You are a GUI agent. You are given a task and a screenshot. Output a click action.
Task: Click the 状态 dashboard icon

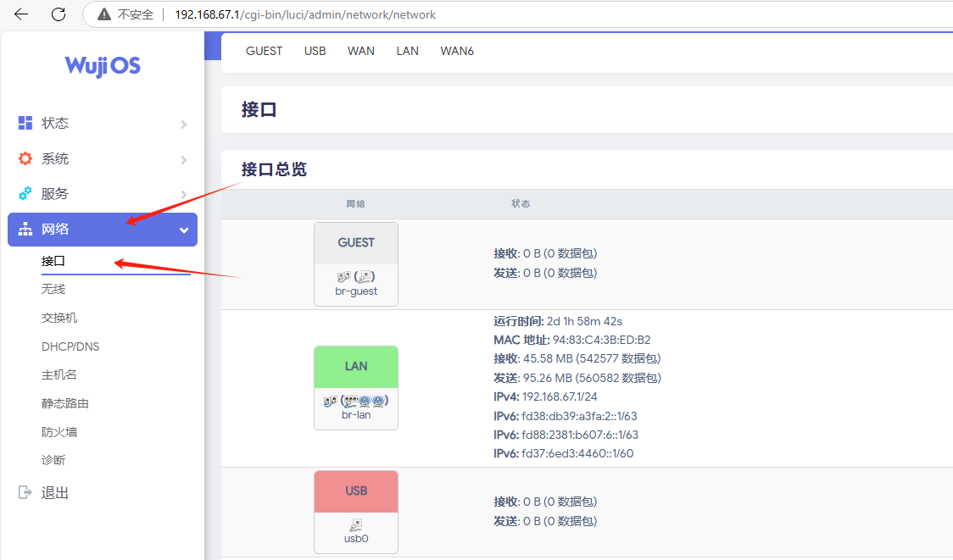[25, 123]
